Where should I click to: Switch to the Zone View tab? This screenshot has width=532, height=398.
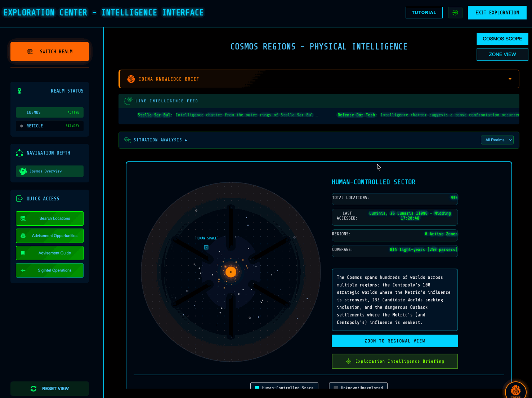(502, 54)
